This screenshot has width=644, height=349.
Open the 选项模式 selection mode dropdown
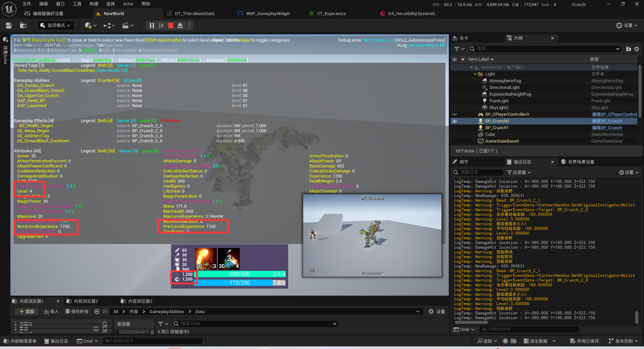(x=56, y=26)
